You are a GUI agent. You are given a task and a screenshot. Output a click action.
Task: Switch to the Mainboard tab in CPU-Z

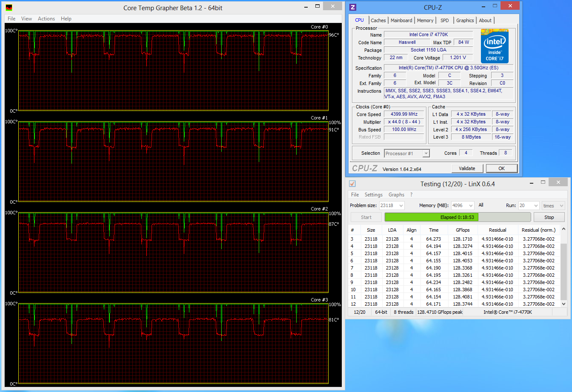tap(401, 20)
